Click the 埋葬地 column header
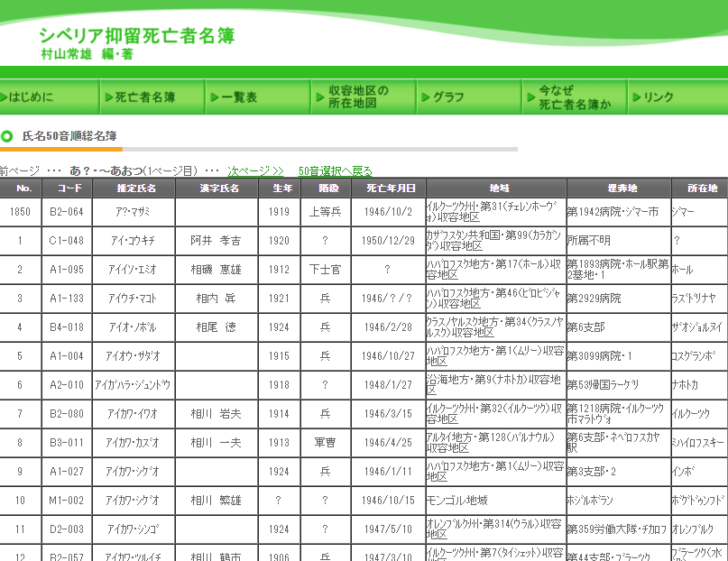The height and width of the screenshot is (561, 728). coord(619,188)
